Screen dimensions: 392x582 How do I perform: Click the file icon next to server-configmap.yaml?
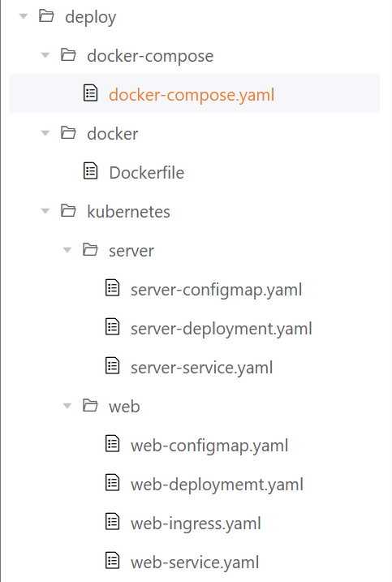coord(113,288)
